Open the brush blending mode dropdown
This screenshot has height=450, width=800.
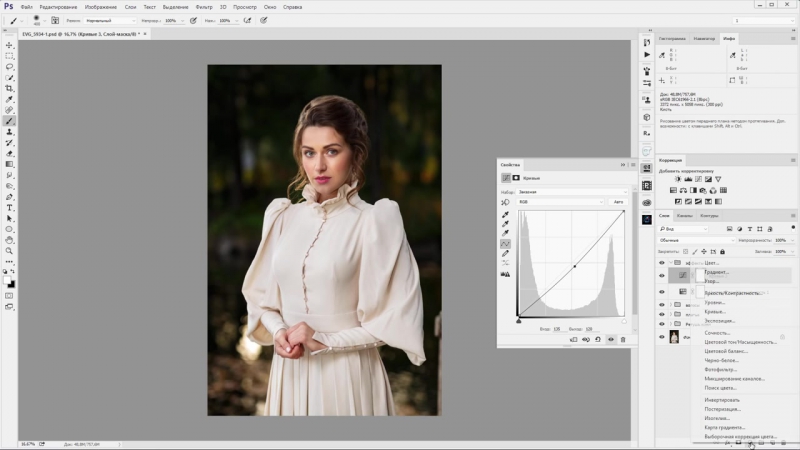pyautogui.click(x=110, y=20)
